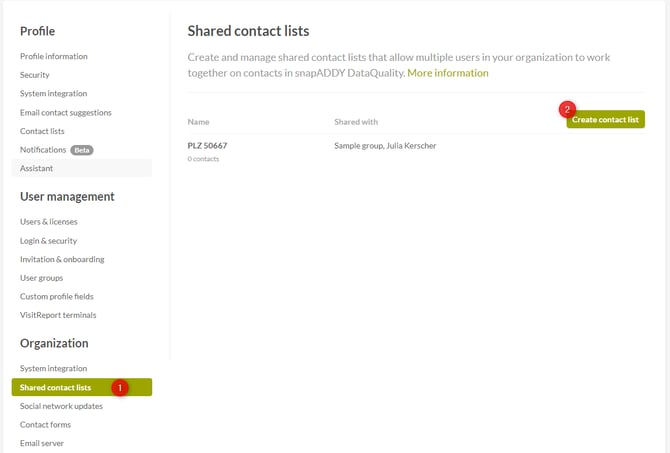Open System integration under Profile

53,94
